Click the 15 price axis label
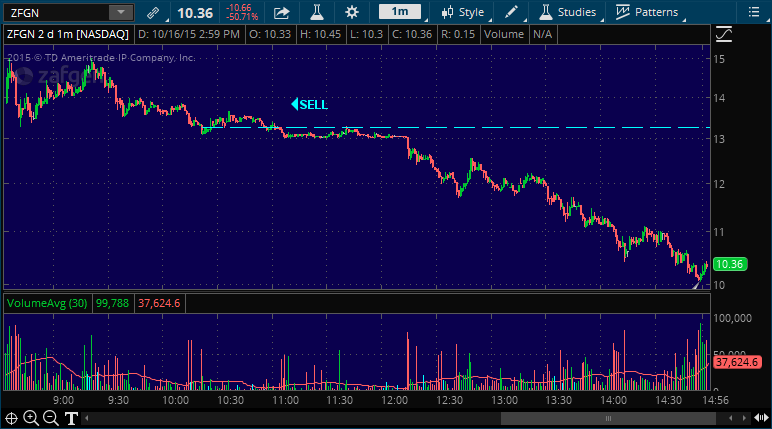Image resolution: width=772 pixels, height=429 pixels. pyautogui.click(x=719, y=59)
